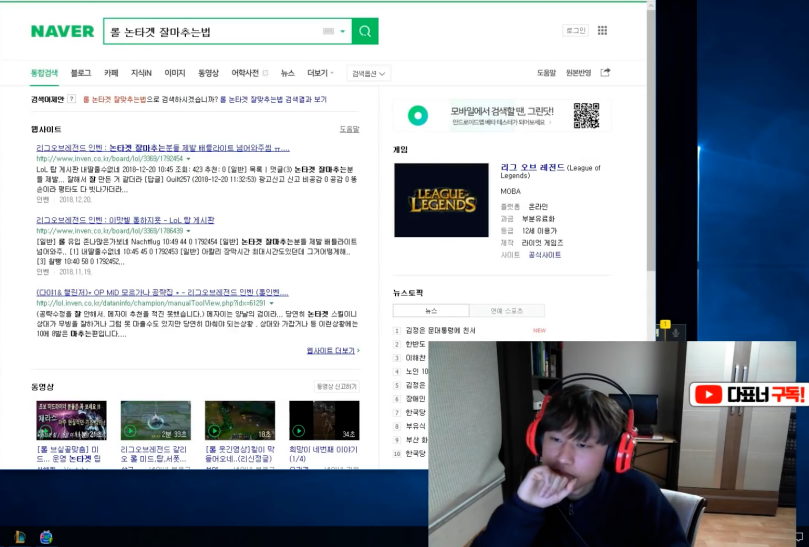Play the first video thumbnail with purple Xerath
The image size is (809, 547).
click(71, 421)
